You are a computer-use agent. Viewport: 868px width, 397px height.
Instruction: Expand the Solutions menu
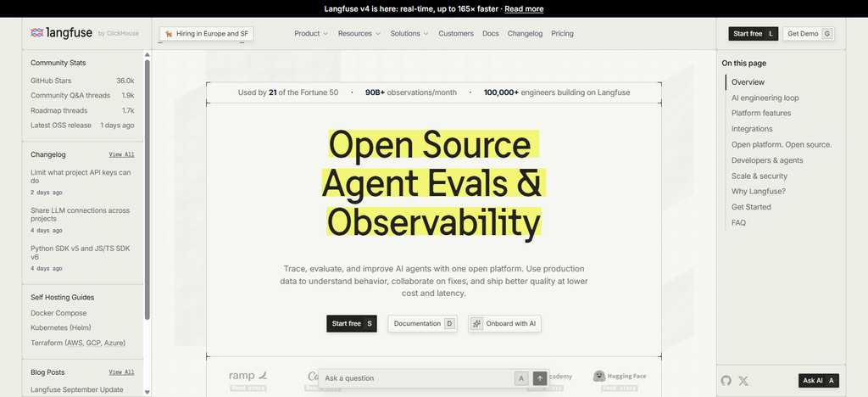tap(409, 33)
